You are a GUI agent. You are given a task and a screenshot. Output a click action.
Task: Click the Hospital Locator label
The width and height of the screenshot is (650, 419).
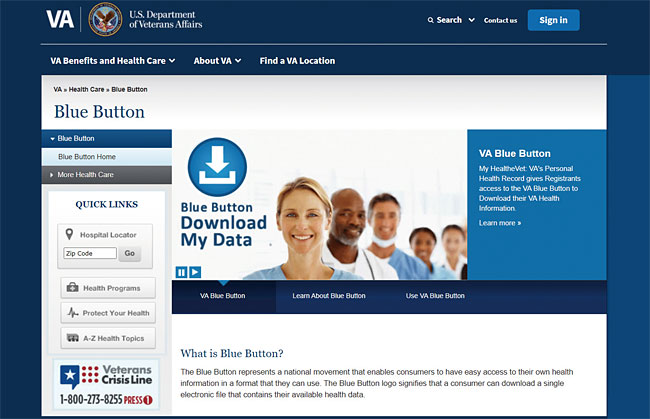coord(108,235)
